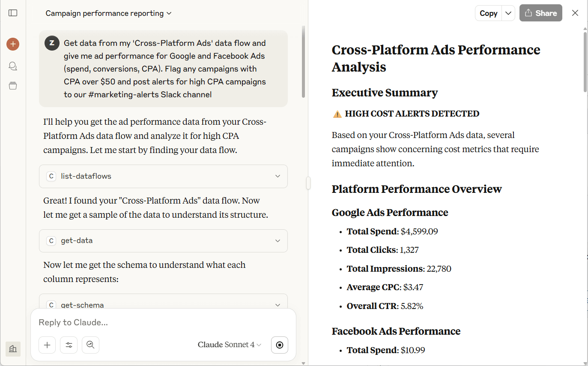Open recent chats from the sidebar
Image resolution: width=588 pixels, height=366 pixels.
point(13,66)
